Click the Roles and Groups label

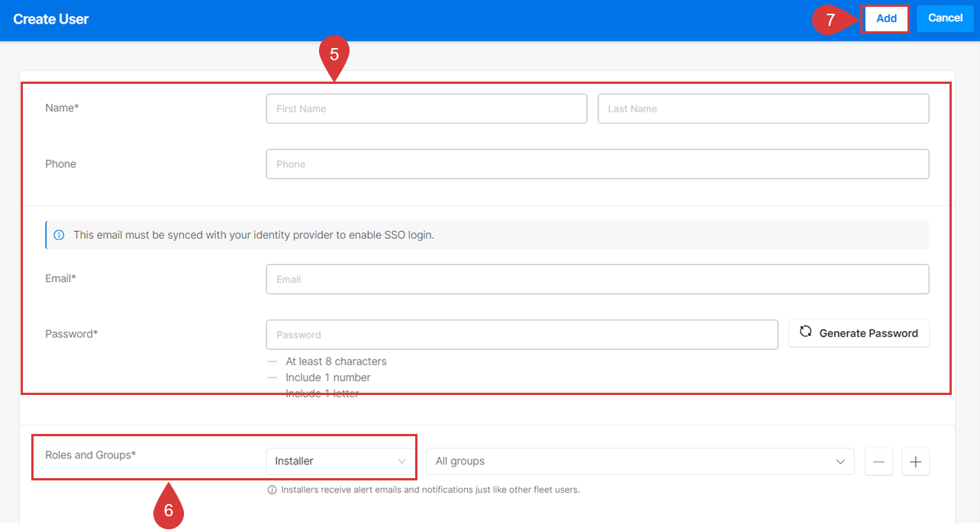pos(91,455)
